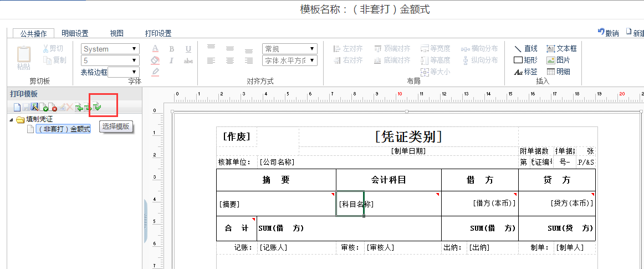Click the 撤销 undo button
Image resolution: width=644 pixels, height=269 pixels.
(608, 33)
